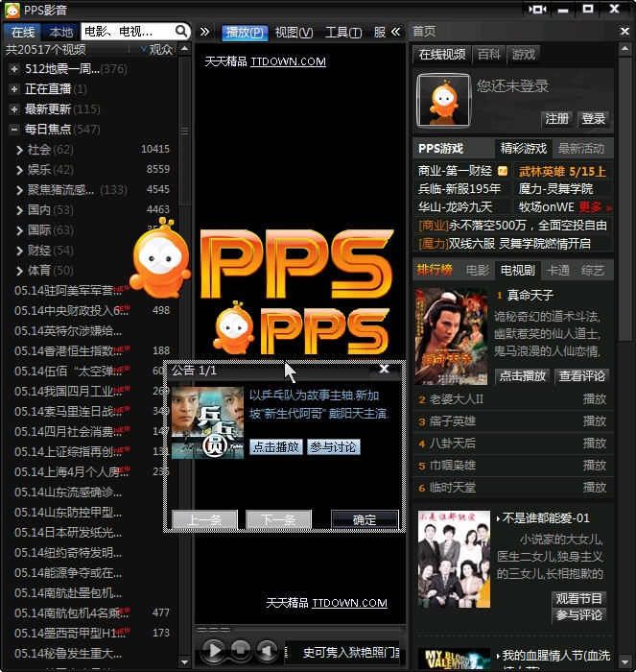636x672 pixels.
Task: Expand the 聚焦猪流感 subcategory
Action: 19,190
